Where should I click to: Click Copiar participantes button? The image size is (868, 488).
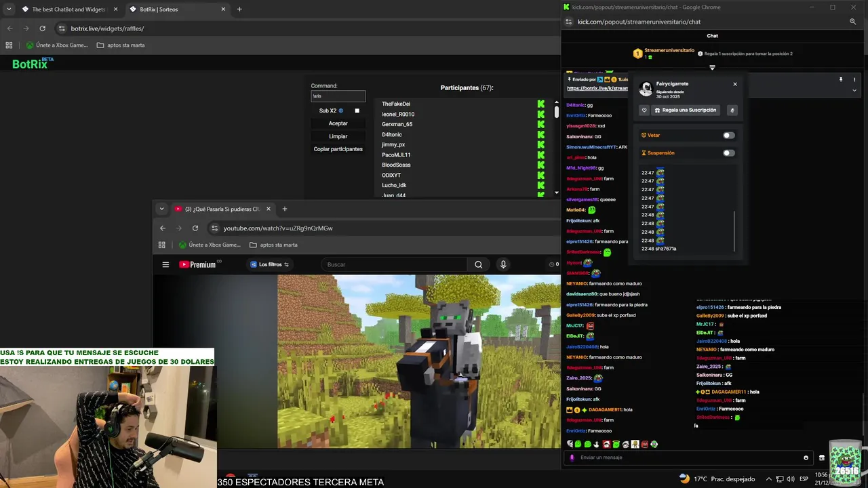(338, 149)
